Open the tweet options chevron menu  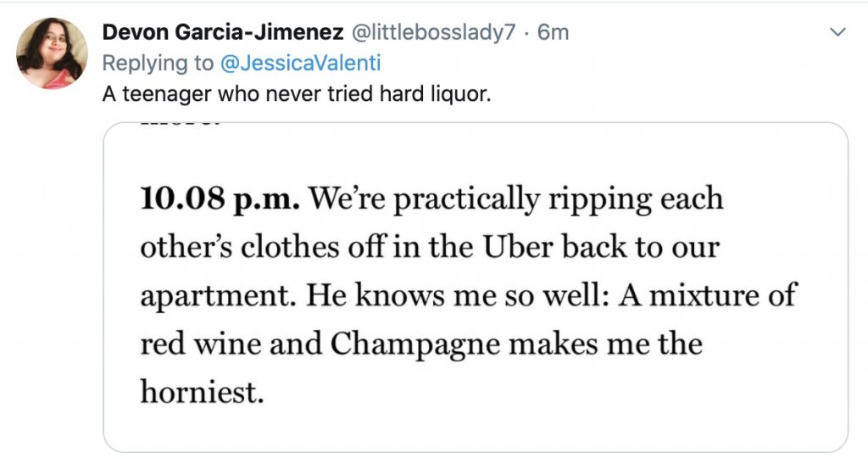coord(837,33)
